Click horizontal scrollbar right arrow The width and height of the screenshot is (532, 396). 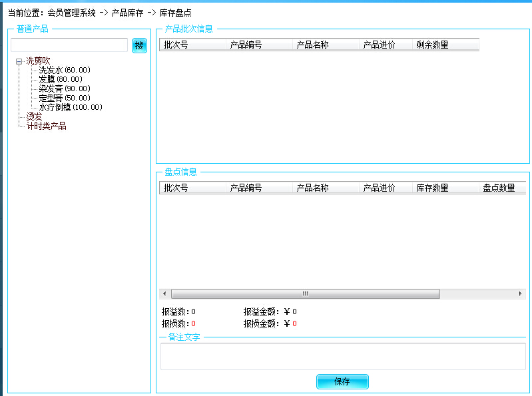click(521, 294)
